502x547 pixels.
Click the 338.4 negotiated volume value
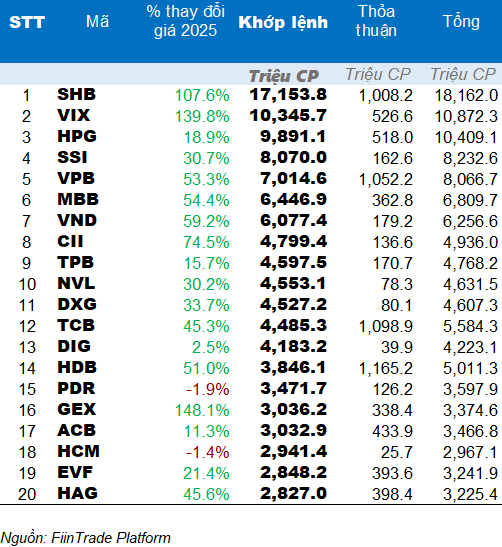[392, 411]
